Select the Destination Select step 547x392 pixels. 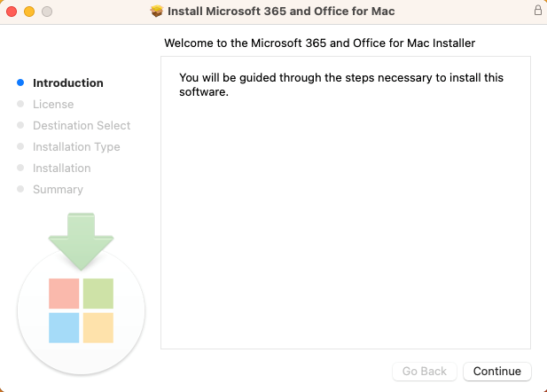point(82,126)
